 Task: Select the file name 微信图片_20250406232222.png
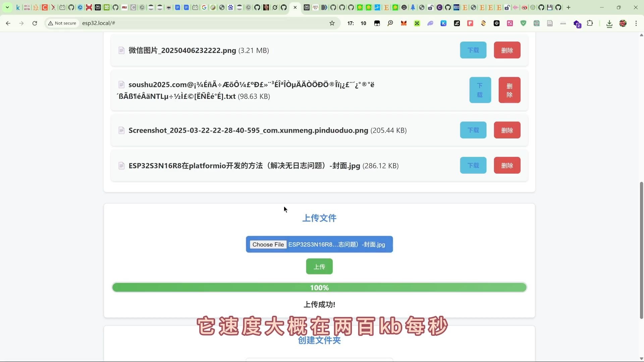pyautogui.click(x=182, y=50)
